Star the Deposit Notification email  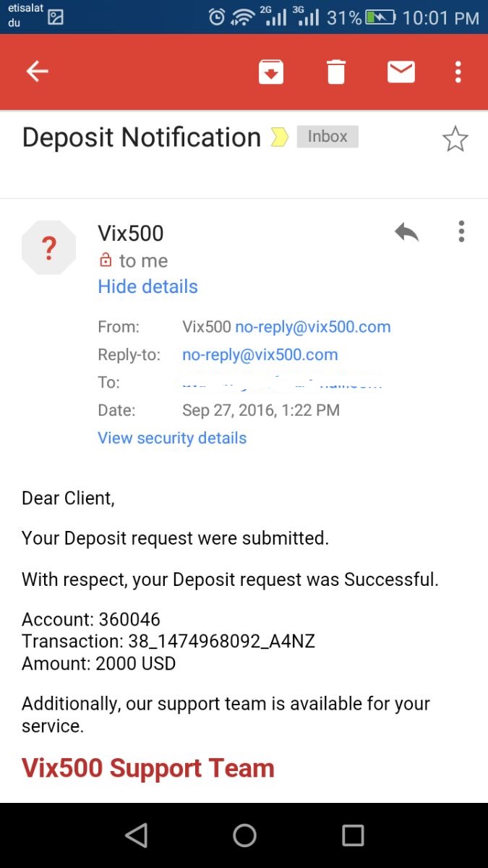click(x=455, y=139)
